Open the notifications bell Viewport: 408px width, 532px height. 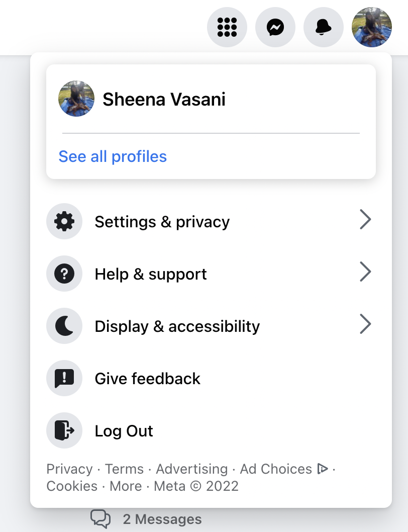[323, 27]
